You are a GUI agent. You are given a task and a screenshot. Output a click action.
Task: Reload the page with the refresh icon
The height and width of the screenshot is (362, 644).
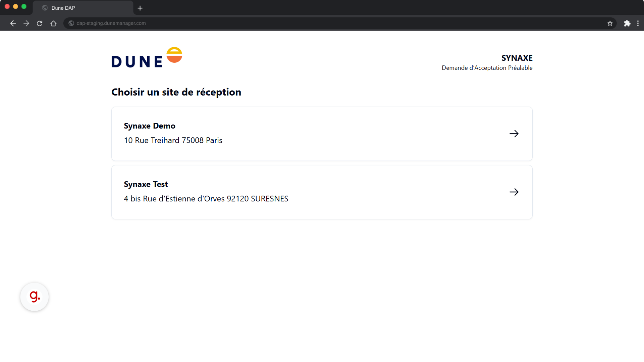[x=40, y=23]
